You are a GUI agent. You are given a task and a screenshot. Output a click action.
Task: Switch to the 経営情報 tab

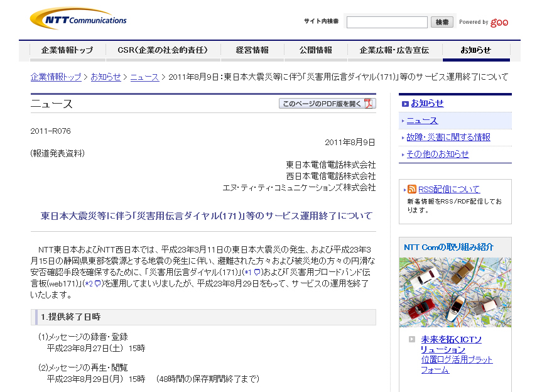252,50
